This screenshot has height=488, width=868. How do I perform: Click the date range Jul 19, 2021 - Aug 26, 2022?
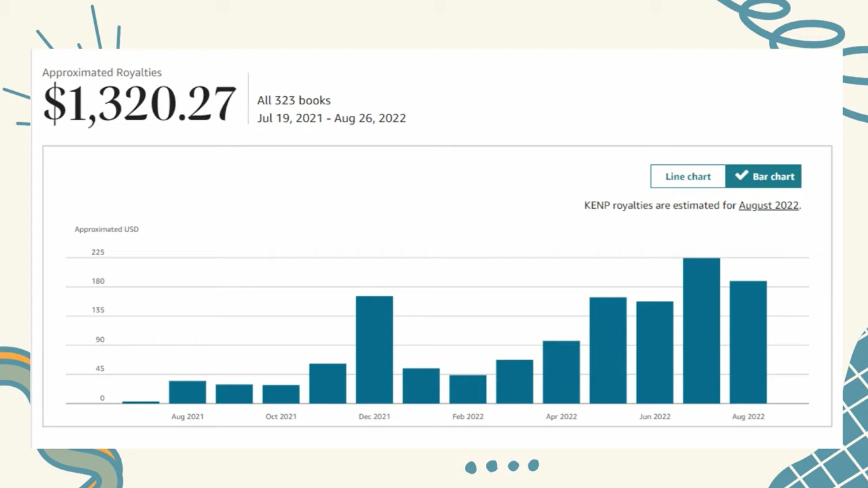point(331,118)
